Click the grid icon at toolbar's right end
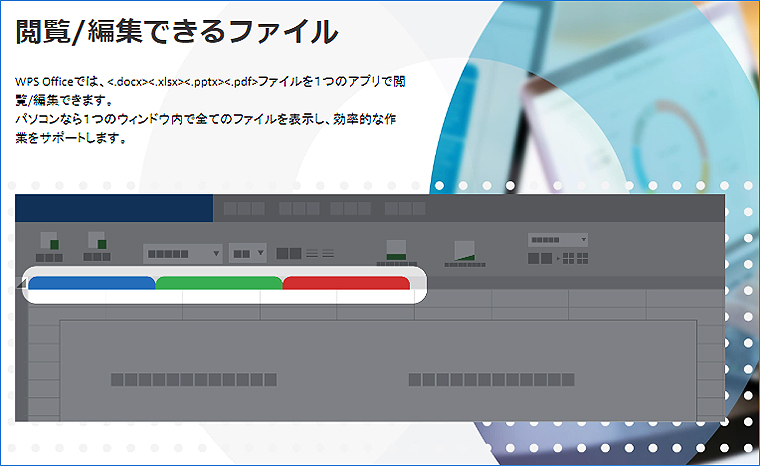 [576, 258]
